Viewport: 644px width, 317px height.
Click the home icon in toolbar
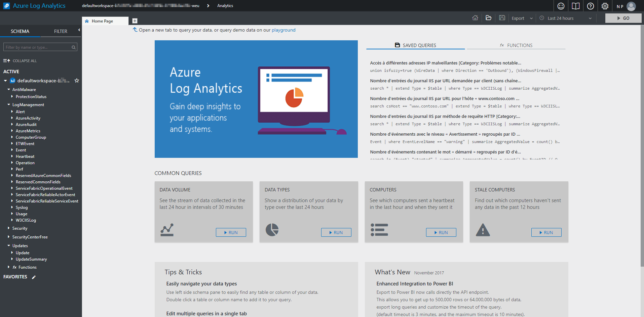pyautogui.click(x=475, y=18)
